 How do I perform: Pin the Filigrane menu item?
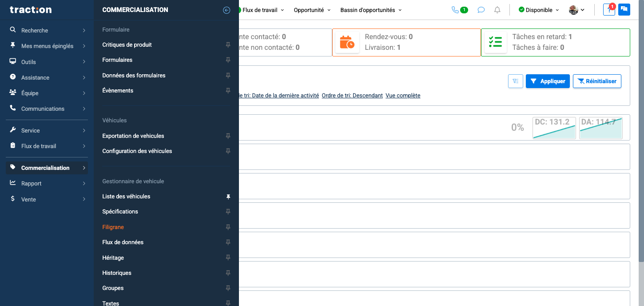tap(228, 227)
